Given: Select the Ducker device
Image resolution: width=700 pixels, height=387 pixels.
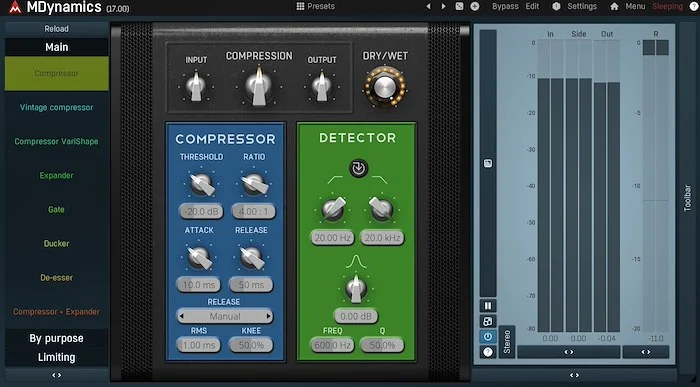Looking at the screenshot, I should pyautogui.click(x=57, y=243).
